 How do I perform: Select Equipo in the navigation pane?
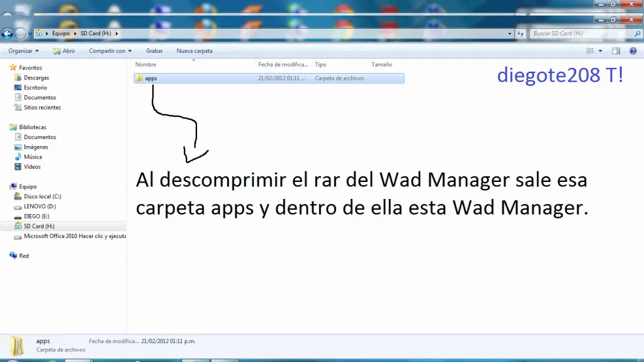tap(28, 186)
